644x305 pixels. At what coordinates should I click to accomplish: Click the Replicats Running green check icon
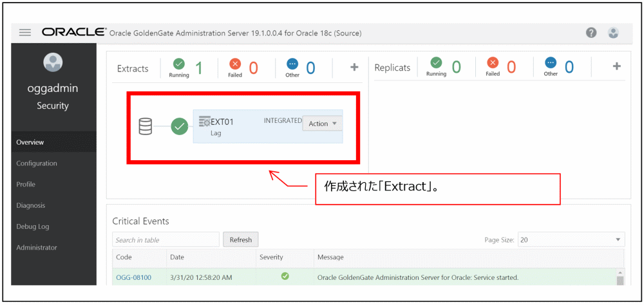click(436, 63)
